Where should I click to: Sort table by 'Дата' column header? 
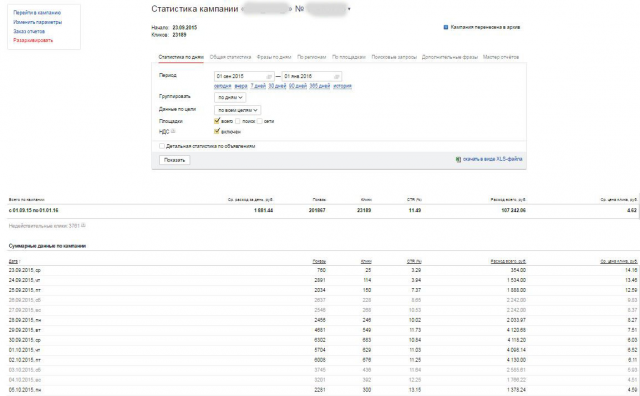[x=13, y=261]
